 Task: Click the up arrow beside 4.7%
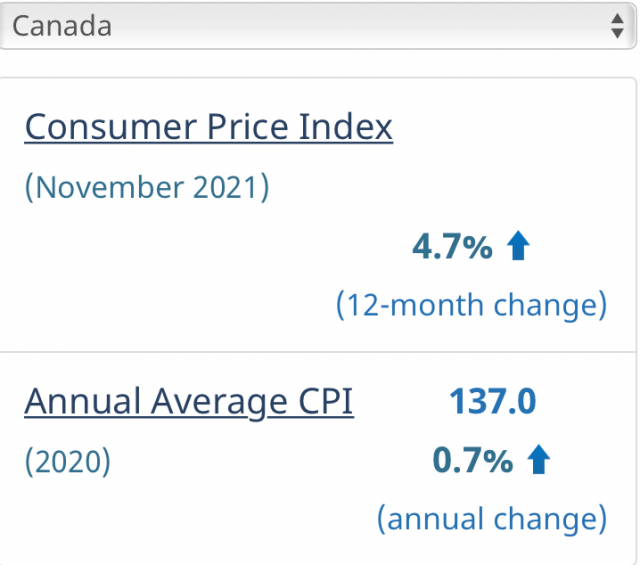(517, 247)
